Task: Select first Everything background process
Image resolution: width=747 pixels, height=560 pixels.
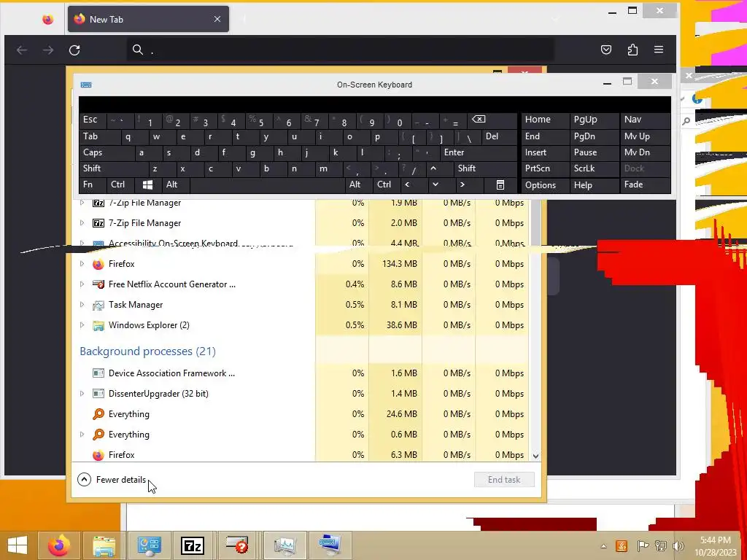Action: pyautogui.click(x=300, y=414)
